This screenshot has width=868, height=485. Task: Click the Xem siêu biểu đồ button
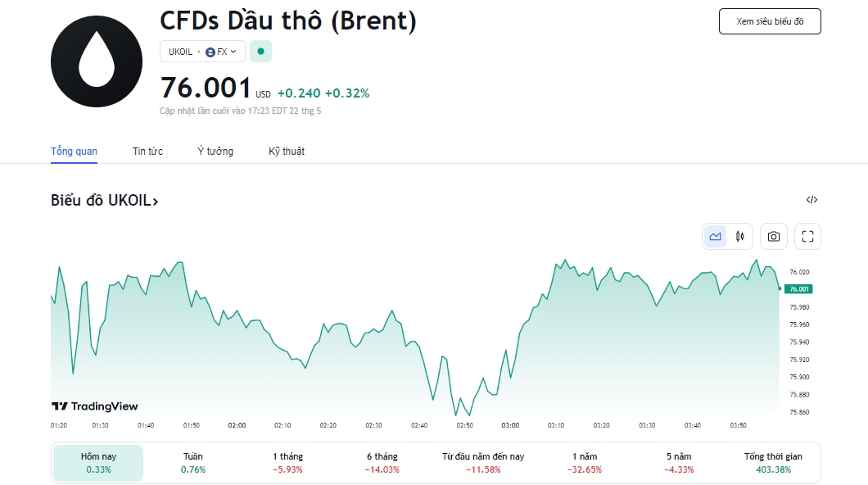(x=770, y=21)
